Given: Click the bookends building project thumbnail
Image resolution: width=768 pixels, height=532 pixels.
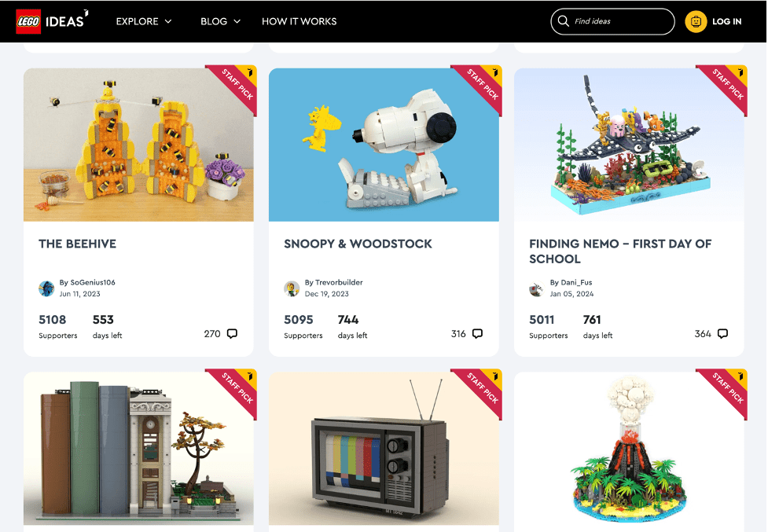Looking at the screenshot, I should (x=138, y=448).
